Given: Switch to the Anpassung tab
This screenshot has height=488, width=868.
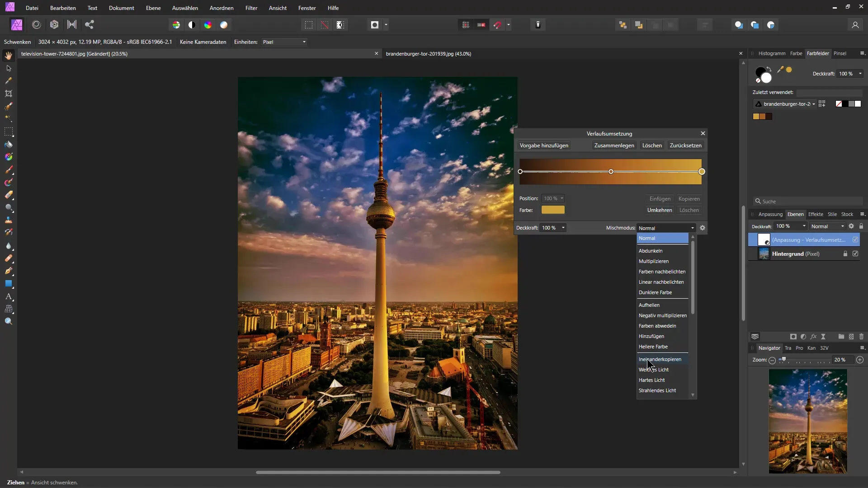Looking at the screenshot, I should [x=770, y=214].
